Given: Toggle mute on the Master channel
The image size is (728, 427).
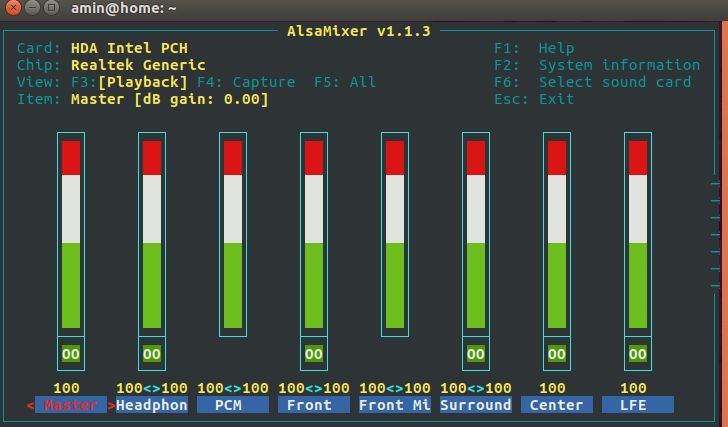Looking at the screenshot, I should 71,354.
